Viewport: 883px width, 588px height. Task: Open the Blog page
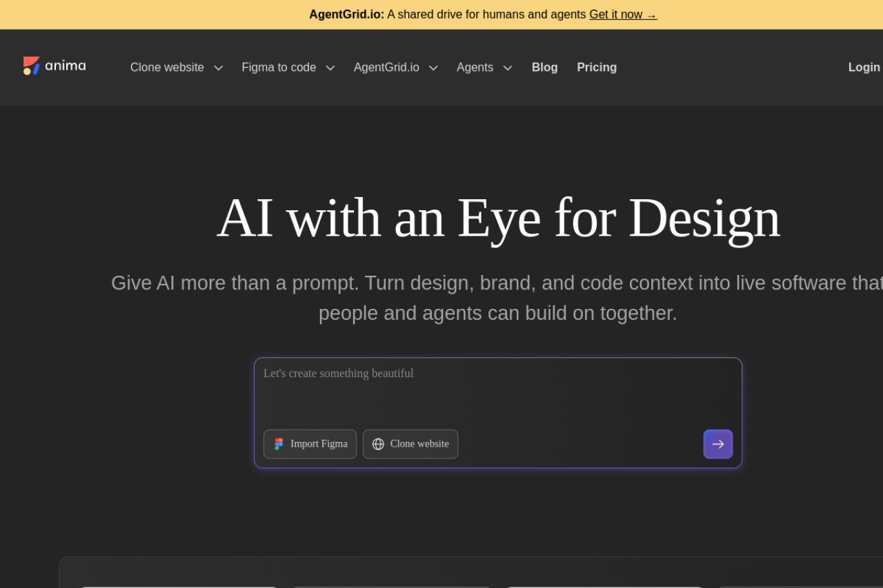point(544,67)
